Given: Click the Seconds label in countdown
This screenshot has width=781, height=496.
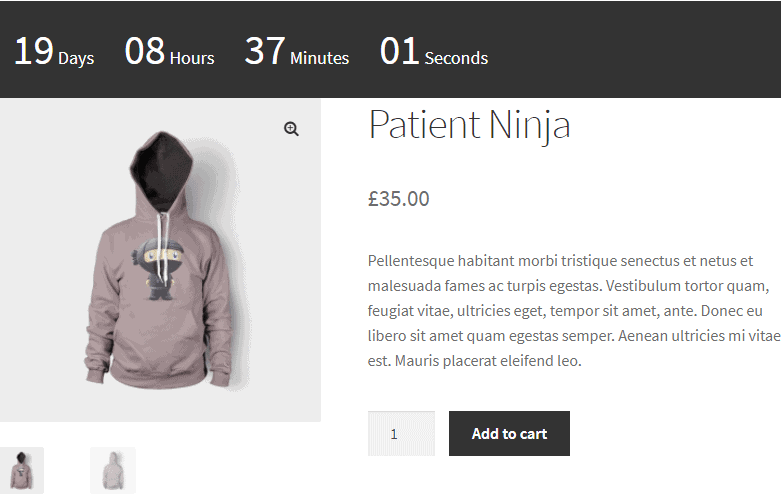Looking at the screenshot, I should tap(456, 58).
